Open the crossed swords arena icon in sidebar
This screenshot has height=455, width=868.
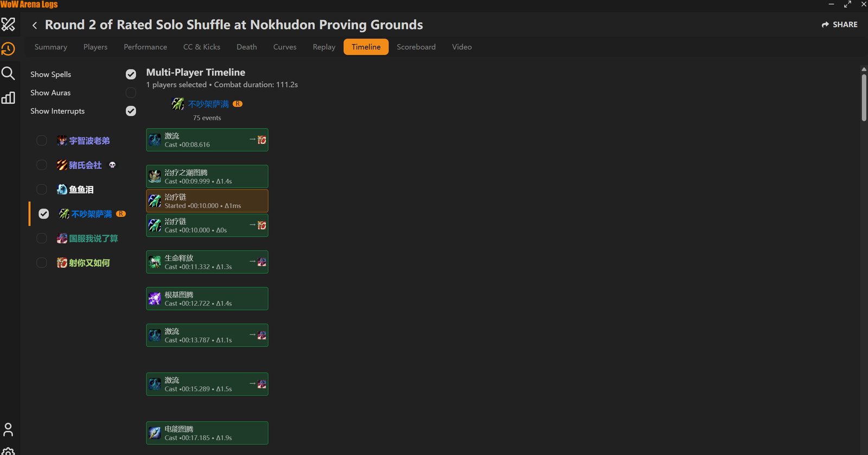[8, 24]
